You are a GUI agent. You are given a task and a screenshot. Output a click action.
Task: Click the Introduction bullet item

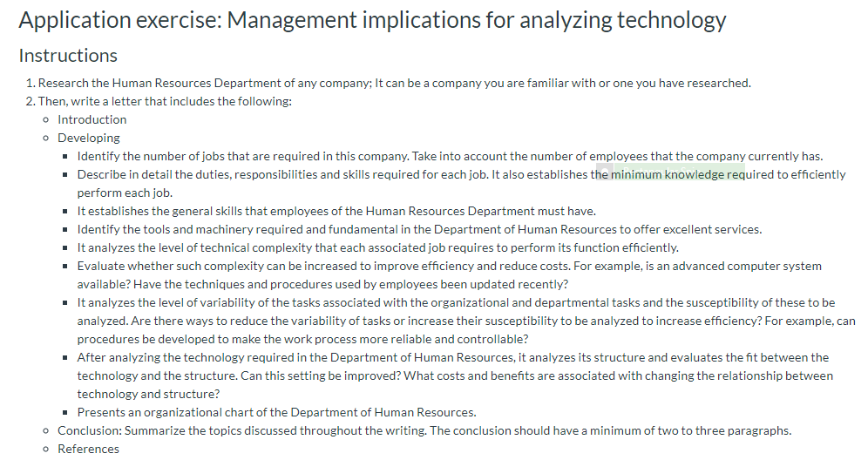[92, 119]
